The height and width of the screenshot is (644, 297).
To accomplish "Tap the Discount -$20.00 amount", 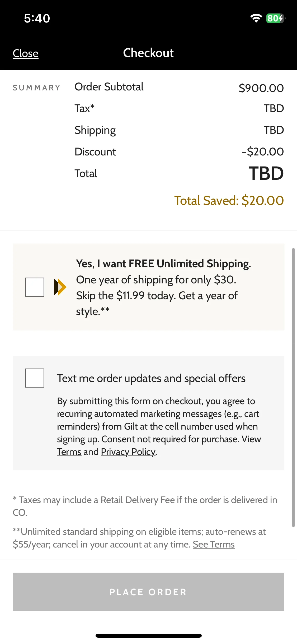I will 263,152.
